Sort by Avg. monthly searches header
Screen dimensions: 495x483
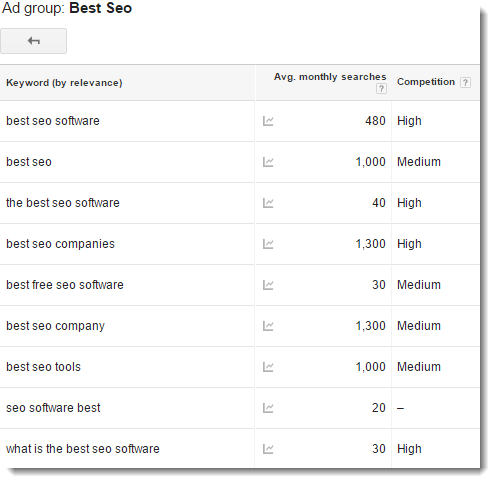(330, 77)
